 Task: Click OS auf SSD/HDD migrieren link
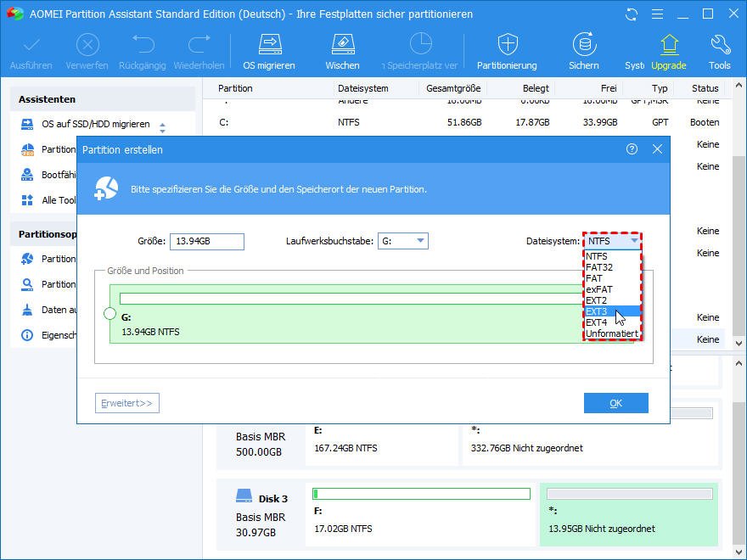[x=96, y=124]
